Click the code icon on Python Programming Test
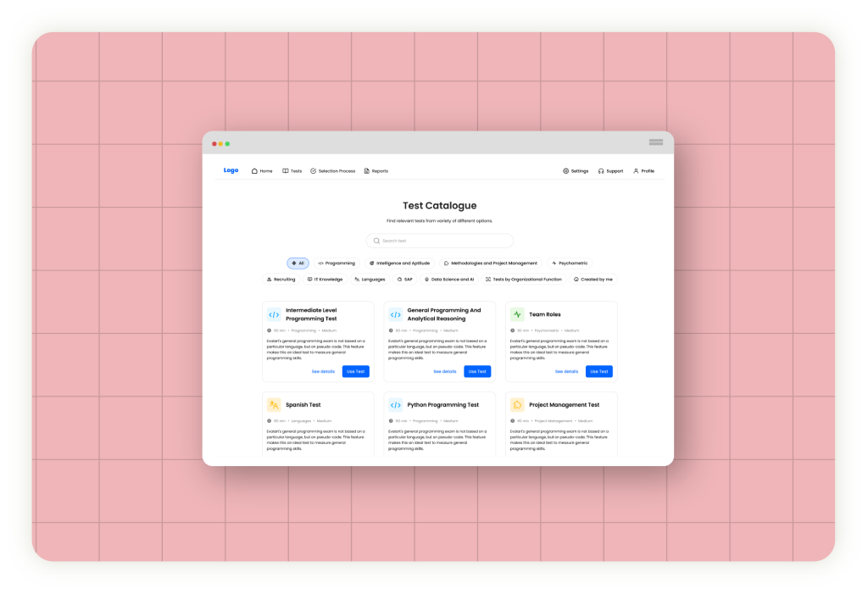This screenshot has height=594, width=868. pos(396,405)
